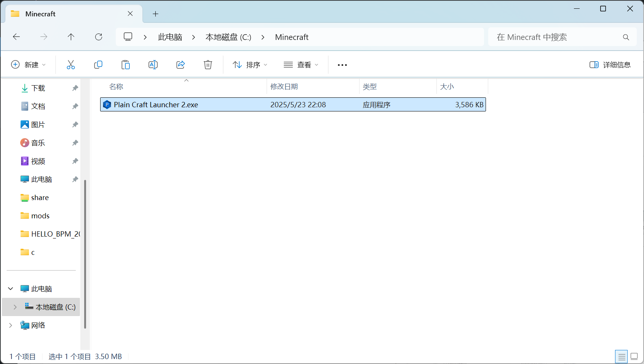Image resolution: width=644 pixels, height=364 pixels.
Task: Unpin pinned 此电脑 via pin icon
Action: click(75, 180)
